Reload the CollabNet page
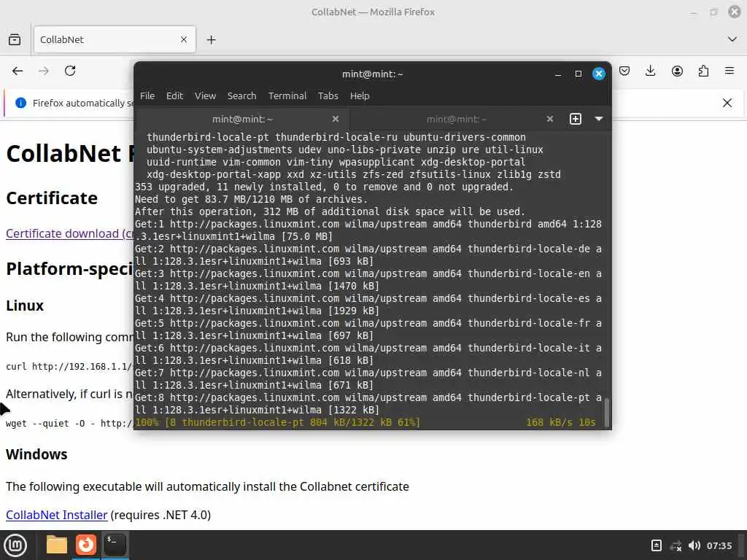This screenshot has width=747, height=560. (70, 71)
